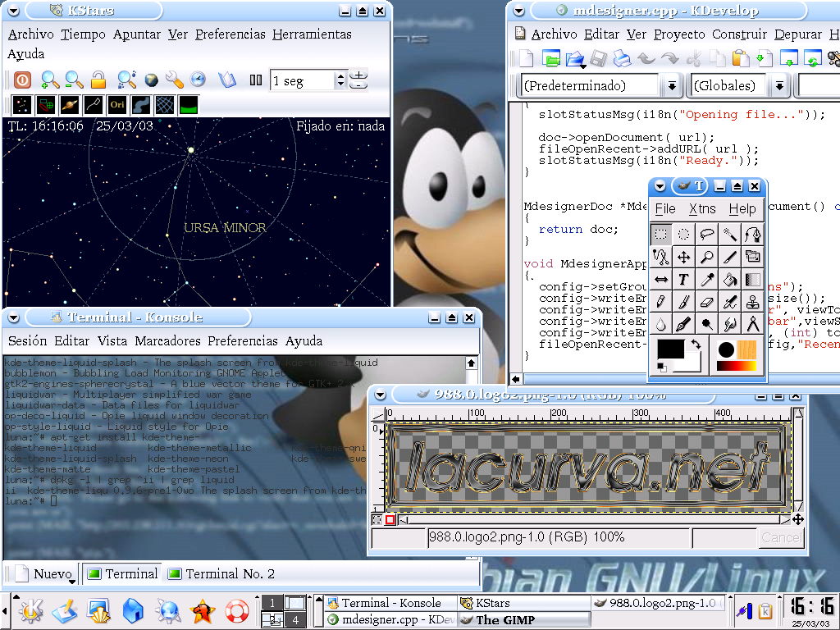
Task: Open the (Predeterminado) dropdown in KDevelop
Action: 671,85
